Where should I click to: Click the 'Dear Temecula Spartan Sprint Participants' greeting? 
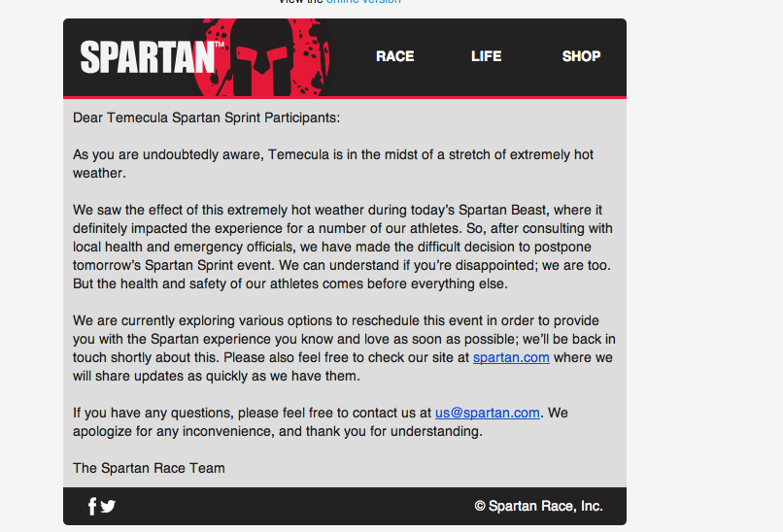[x=207, y=117]
